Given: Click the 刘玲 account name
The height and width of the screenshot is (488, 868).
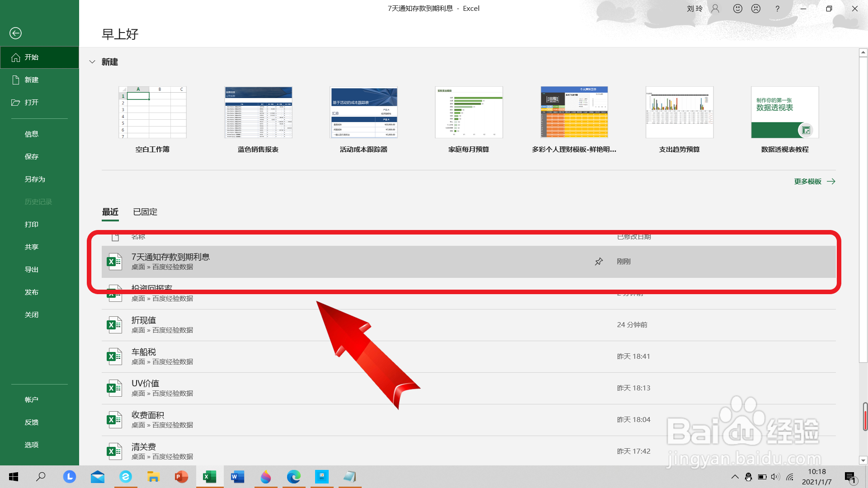Looking at the screenshot, I should [x=695, y=9].
